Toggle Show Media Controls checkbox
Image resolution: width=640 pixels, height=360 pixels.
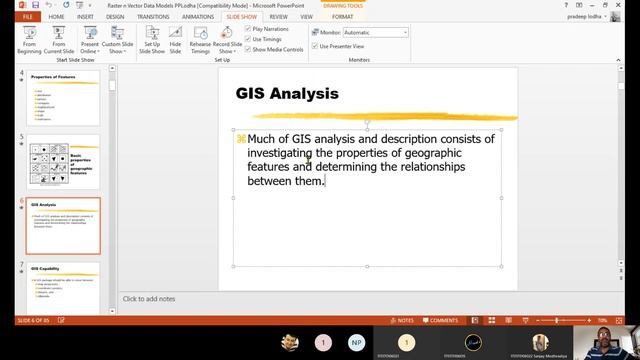248,49
